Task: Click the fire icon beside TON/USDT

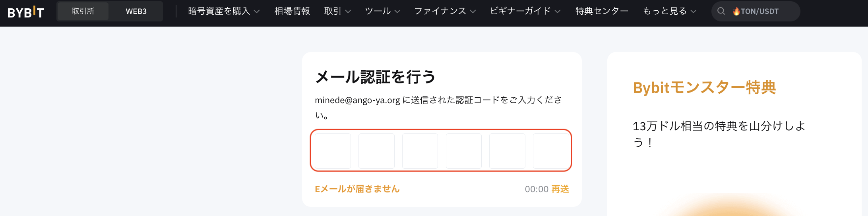Action: [736, 11]
